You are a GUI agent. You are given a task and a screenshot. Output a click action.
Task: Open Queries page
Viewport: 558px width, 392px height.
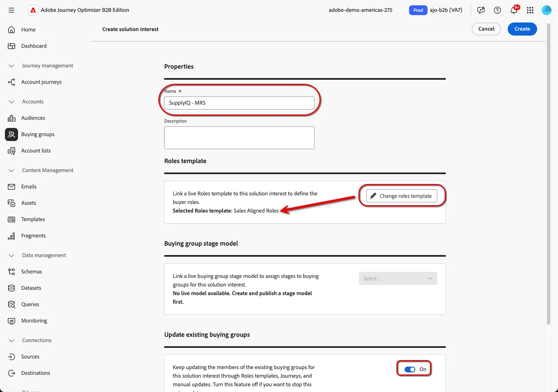click(30, 304)
